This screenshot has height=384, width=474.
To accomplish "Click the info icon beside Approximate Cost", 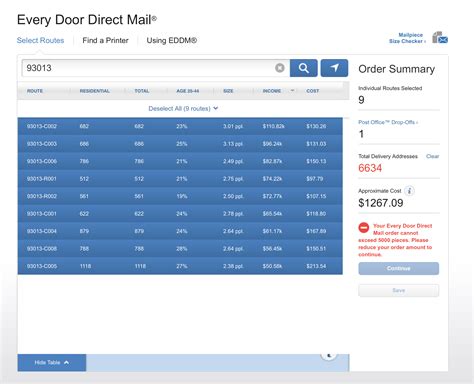I will 409,191.
